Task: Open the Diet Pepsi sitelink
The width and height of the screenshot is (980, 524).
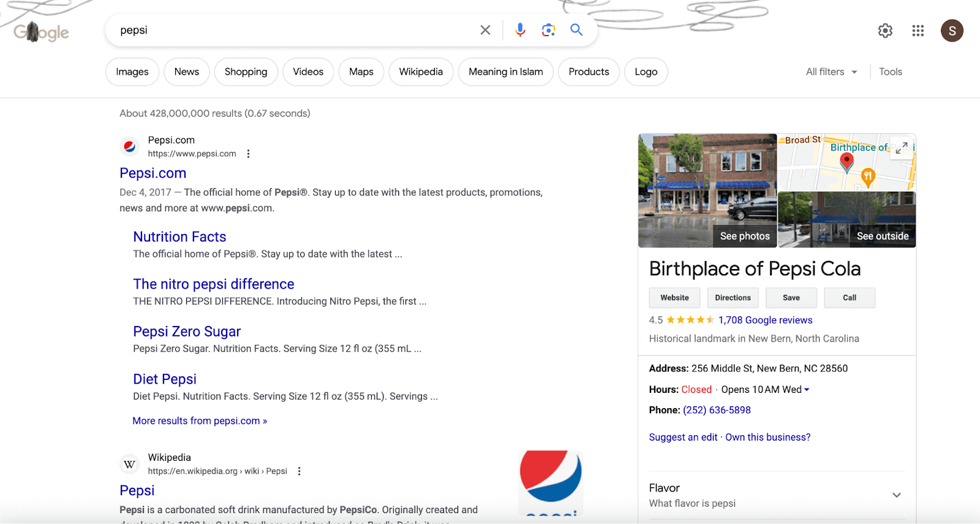Action: point(165,379)
